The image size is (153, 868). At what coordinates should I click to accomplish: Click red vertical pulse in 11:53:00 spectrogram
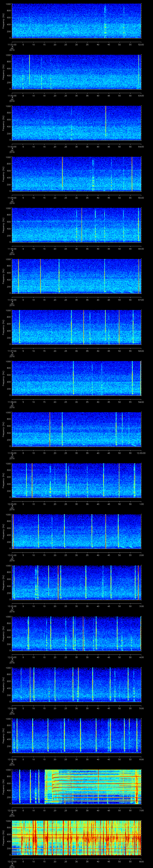click(106, 121)
